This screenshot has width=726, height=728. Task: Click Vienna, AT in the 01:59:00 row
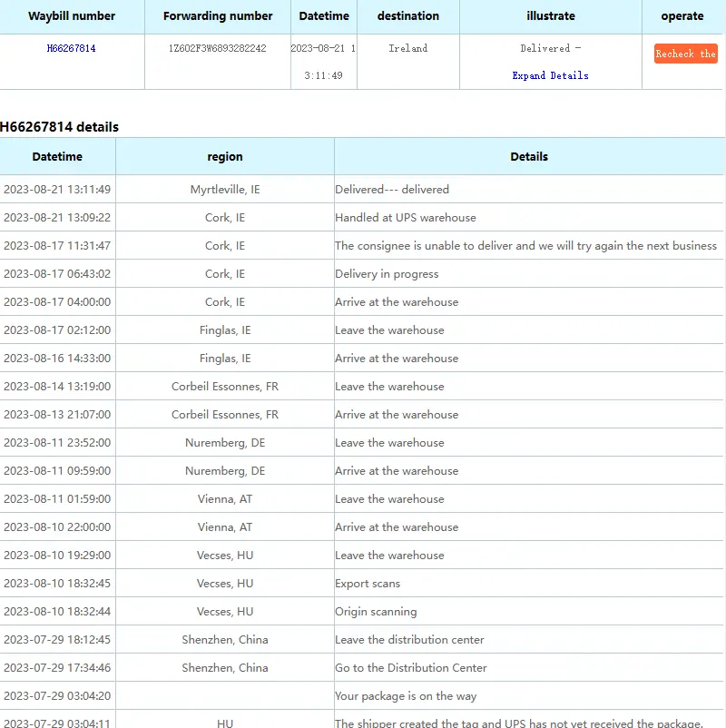pos(225,499)
